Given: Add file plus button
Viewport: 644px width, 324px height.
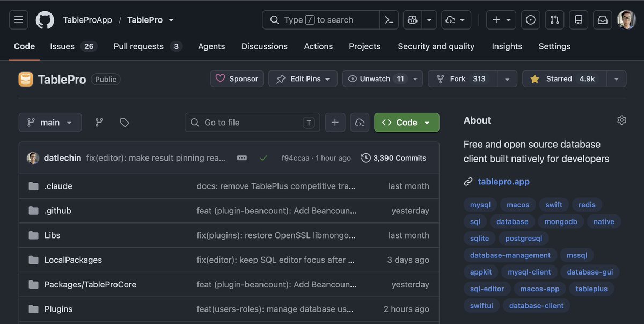Looking at the screenshot, I should tap(334, 123).
